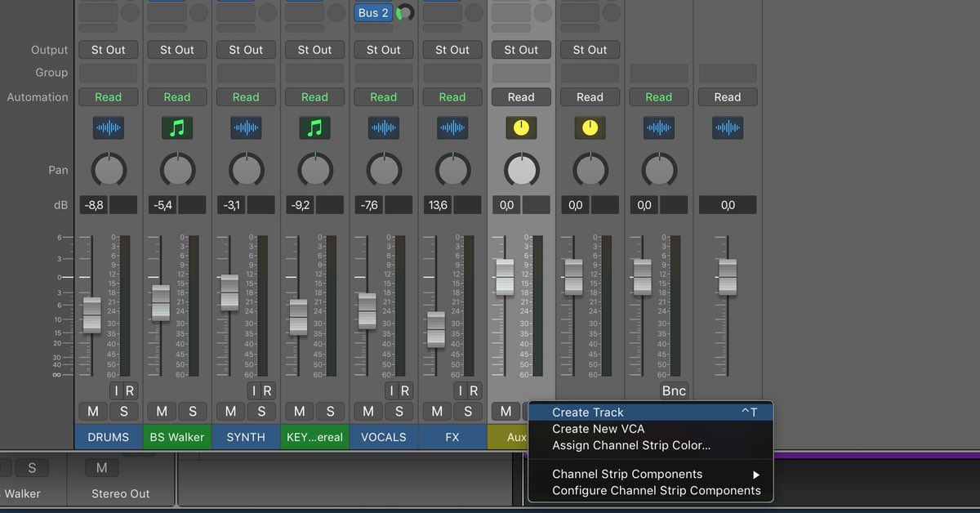This screenshot has height=513, width=980.
Task: Click the KEY...ereal instrument note icon
Action: [x=314, y=127]
